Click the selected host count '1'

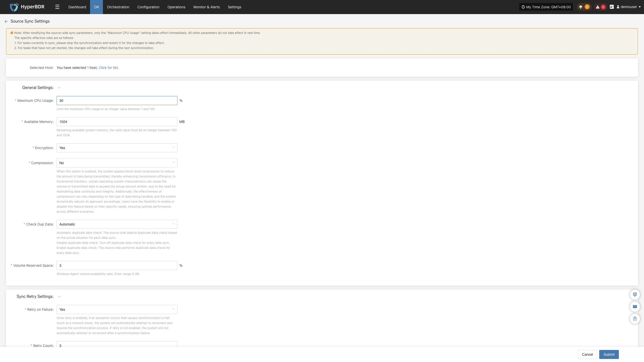(x=88, y=68)
